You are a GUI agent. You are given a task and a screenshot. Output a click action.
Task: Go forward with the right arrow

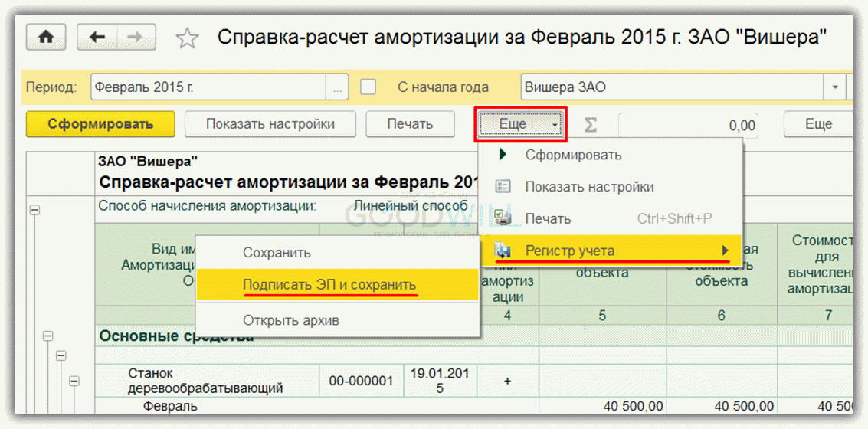click(134, 37)
